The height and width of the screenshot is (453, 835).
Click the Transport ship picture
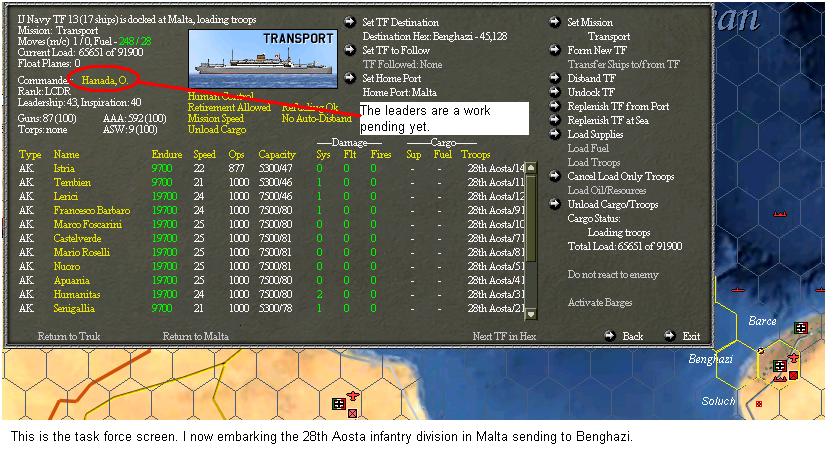pyautogui.click(x=263, y=59)
